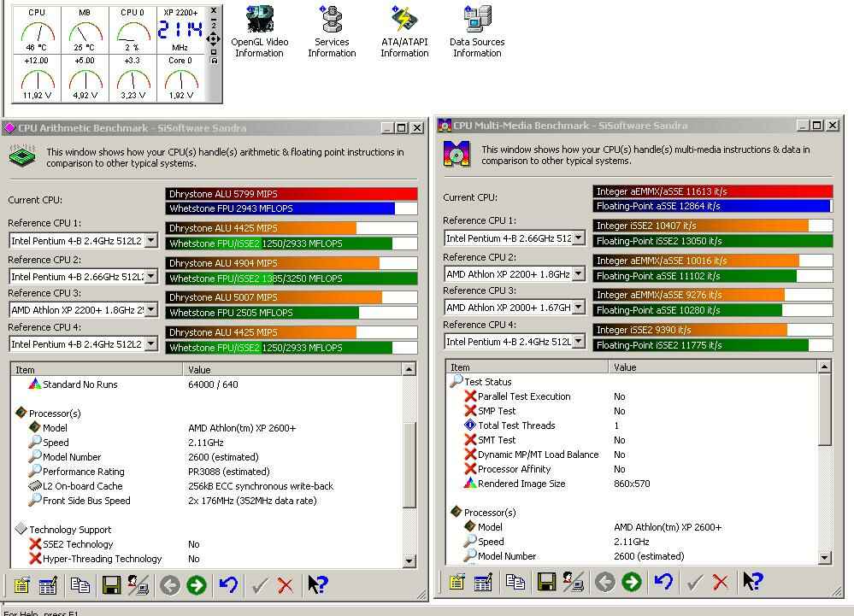Click the user/computer icon in Arithmetic Benchmark toolbar

138,585
